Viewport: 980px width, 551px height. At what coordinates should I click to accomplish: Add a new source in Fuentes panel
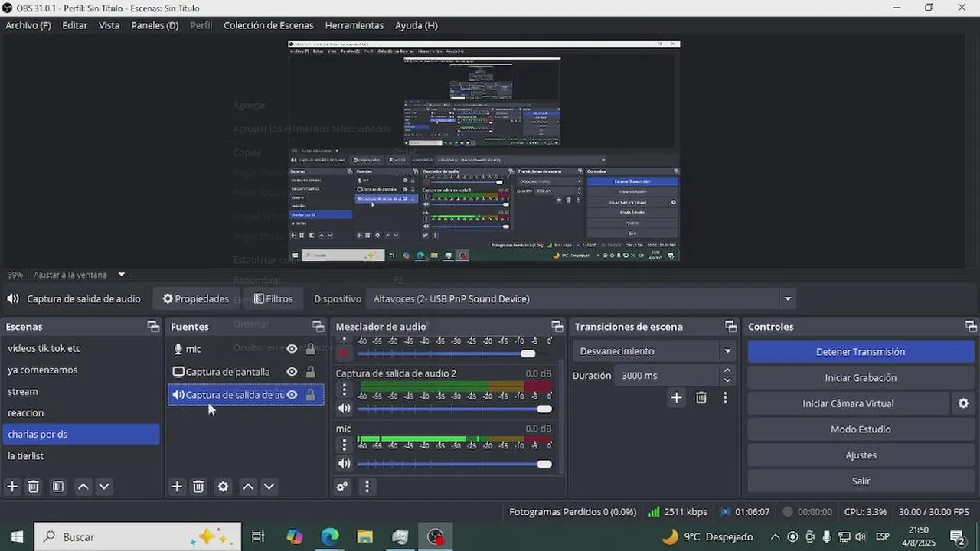point(177,487)
